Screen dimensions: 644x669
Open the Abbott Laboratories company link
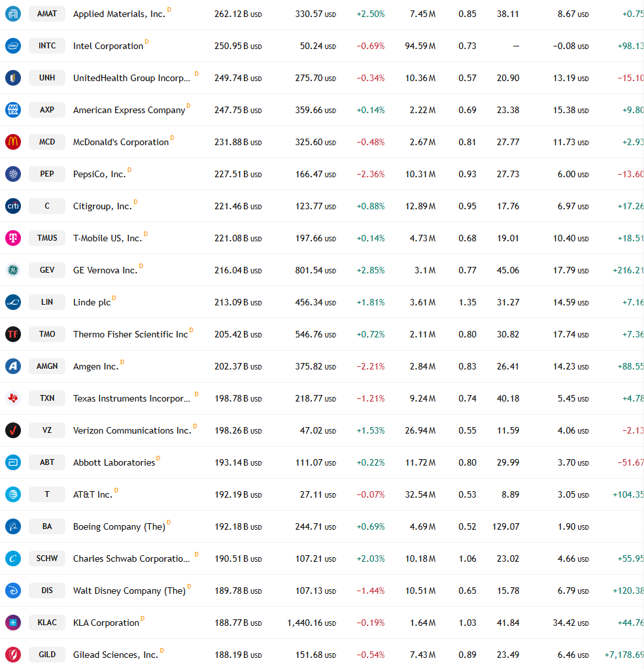point(114,462)
